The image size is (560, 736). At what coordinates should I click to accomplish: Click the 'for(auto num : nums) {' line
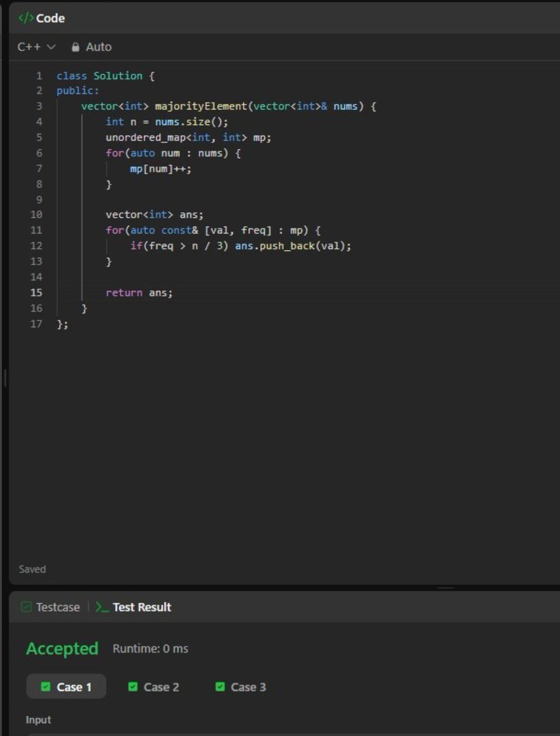[x=173, y=153]
